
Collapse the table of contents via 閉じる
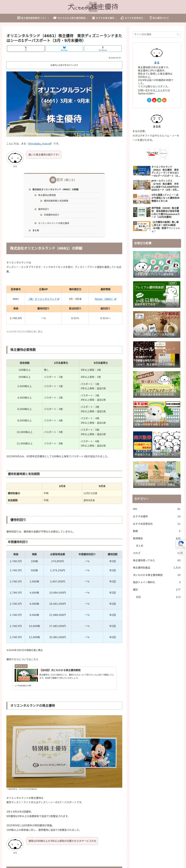(x=70, y=180)
